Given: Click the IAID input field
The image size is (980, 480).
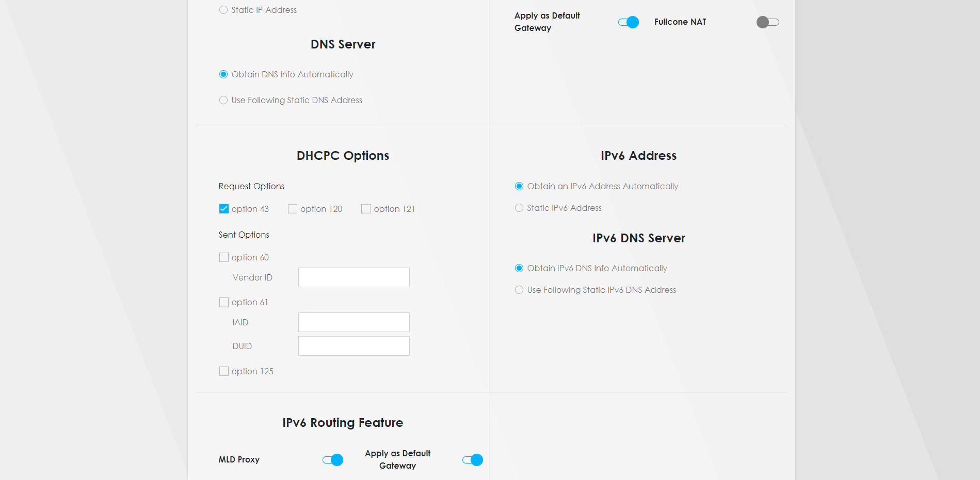Looking at the screenshot, I should tap(354, 322).
